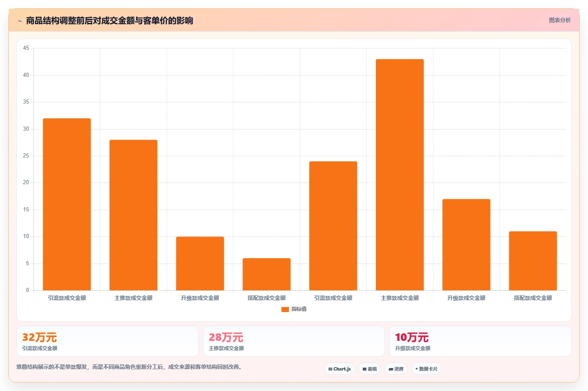Select the Chart.js chip
This screenshot has width=588, height=391.
(340, 369)
